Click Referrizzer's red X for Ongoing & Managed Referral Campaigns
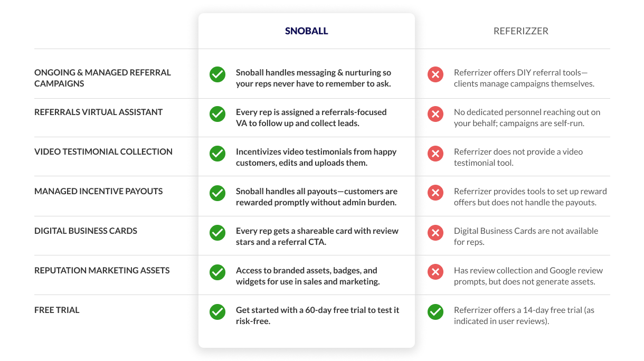The image size is (644, 361). [435, 74]
